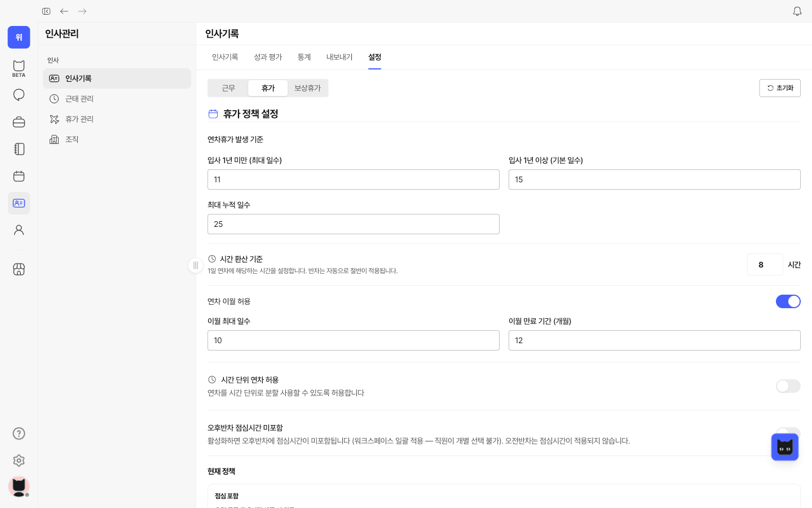Switch to the 성과 평가 tab

coord(268,57)
